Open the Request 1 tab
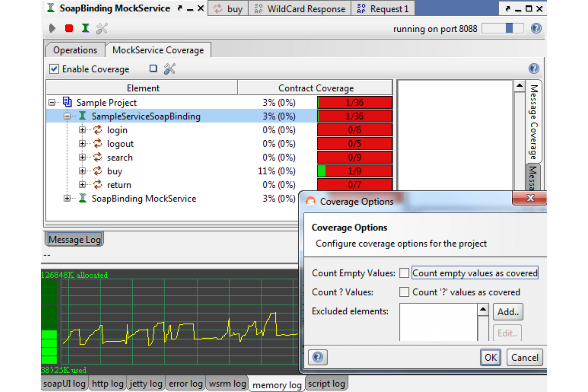 click(x=383, y=8)
